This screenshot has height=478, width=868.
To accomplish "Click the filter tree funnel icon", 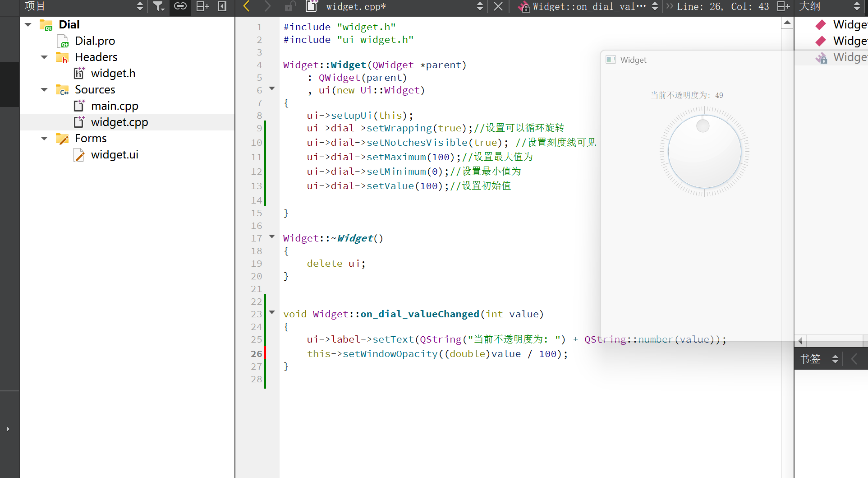I will pyautogui.click(x=159, y=6).
